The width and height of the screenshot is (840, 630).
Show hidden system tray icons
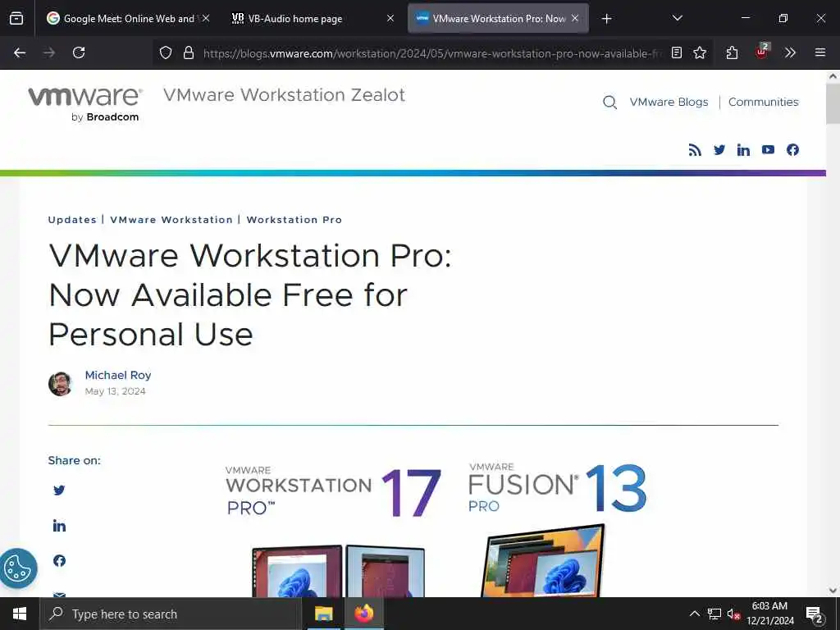click(x=694, y=614)
